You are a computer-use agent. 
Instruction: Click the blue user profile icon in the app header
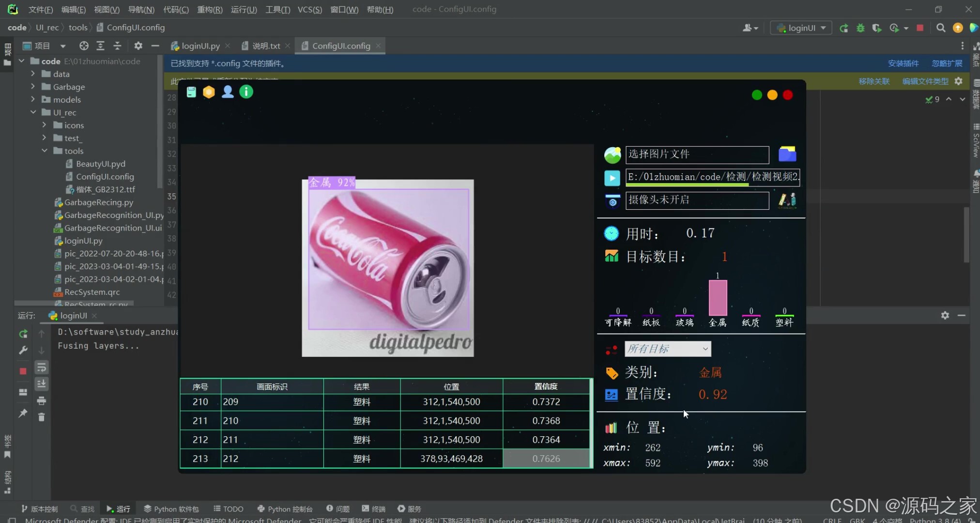point(228,92)
